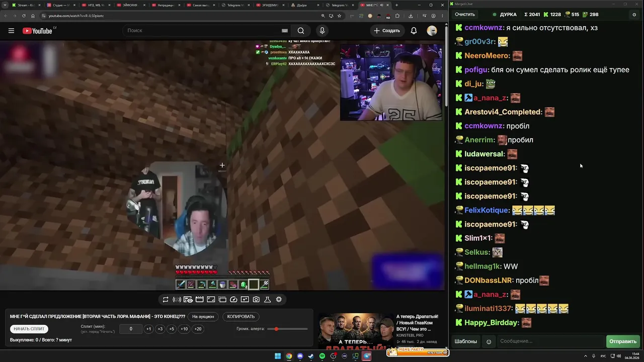
Task: Open the on-screen keyboard in search box
Action: click(285, 31)
